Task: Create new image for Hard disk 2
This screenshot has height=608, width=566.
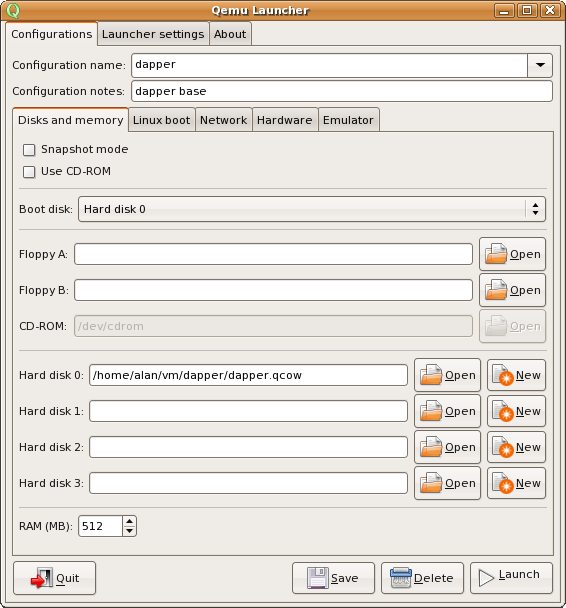Action: (x=516, y=447)
